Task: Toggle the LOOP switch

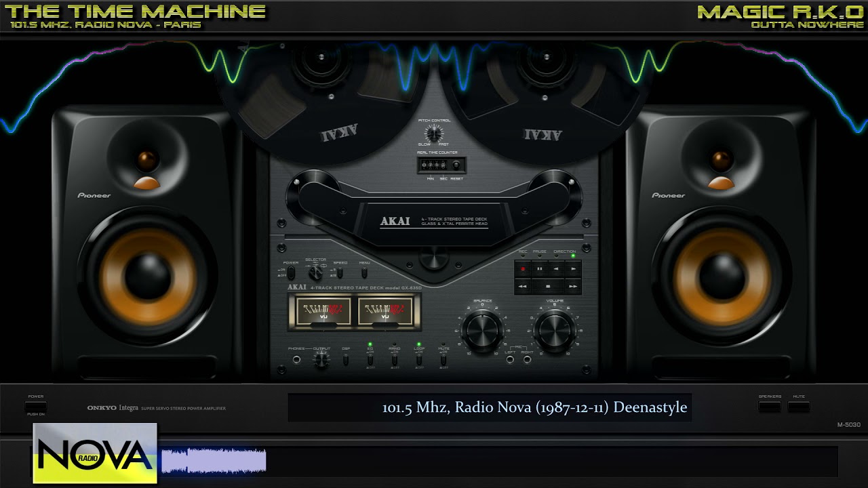Action: tap(418, 359)
